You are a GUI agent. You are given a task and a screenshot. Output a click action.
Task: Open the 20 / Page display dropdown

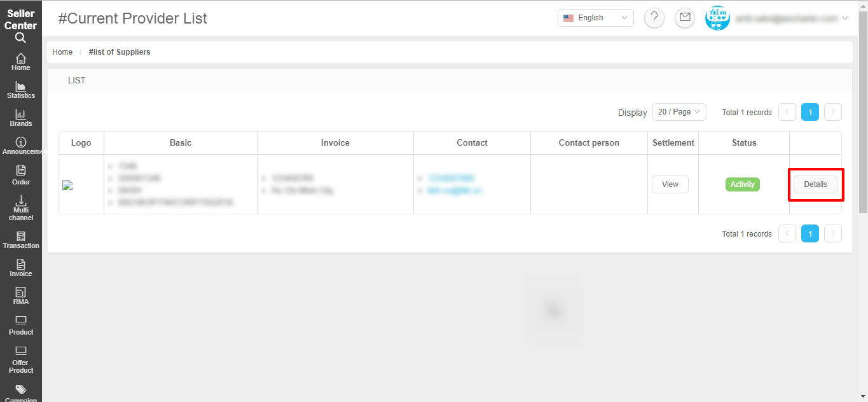pos(679,112)
